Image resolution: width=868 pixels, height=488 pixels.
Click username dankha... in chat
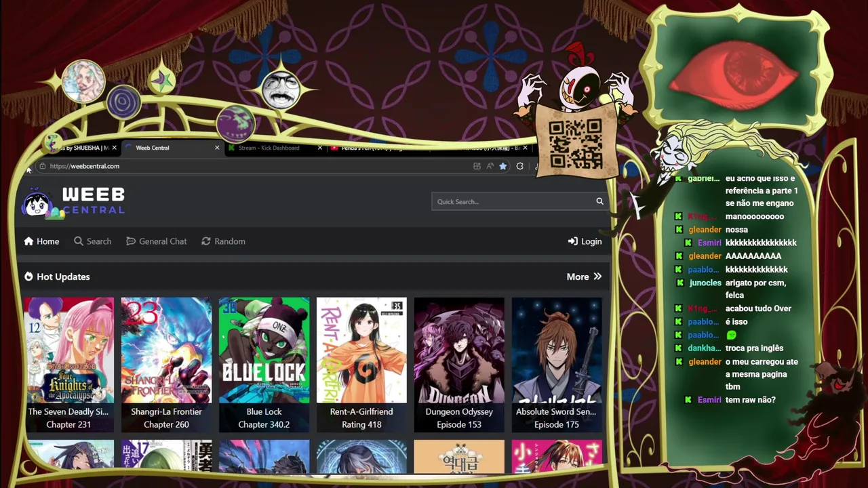click(x=704, y=348)
